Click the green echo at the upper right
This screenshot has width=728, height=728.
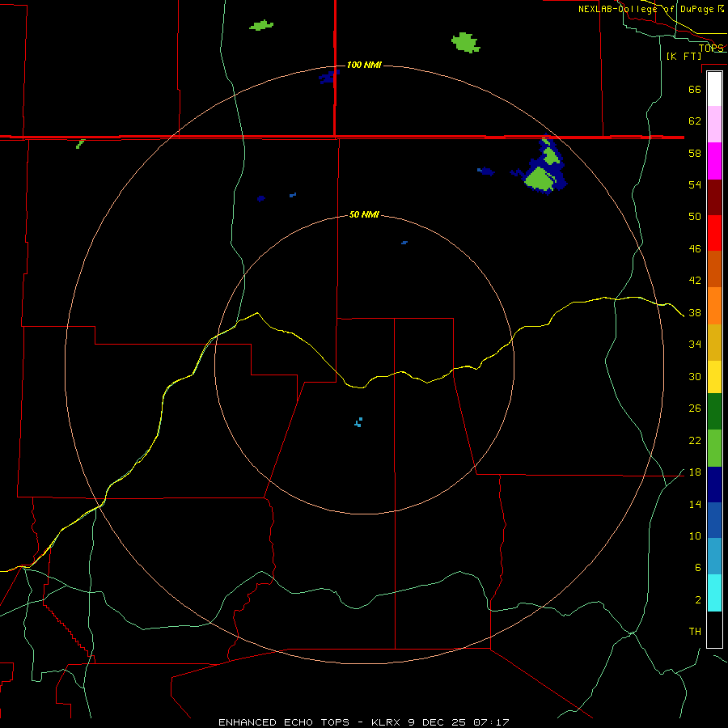(x=466, y=43)
